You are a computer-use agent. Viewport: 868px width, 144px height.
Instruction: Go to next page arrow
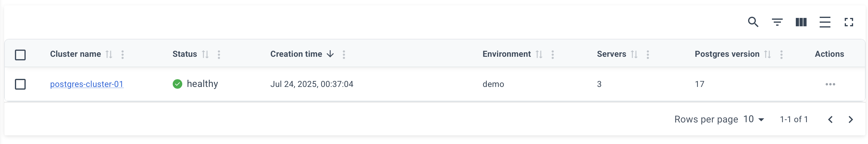(851, 120)
